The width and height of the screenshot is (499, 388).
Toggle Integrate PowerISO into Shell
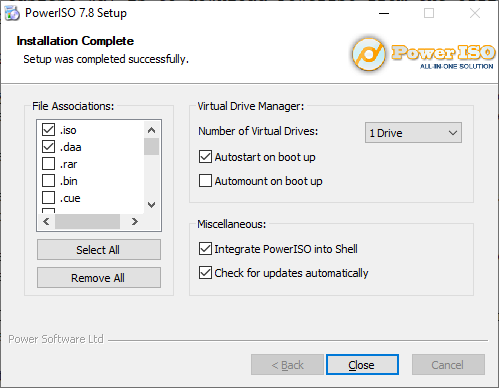(205, 249)
